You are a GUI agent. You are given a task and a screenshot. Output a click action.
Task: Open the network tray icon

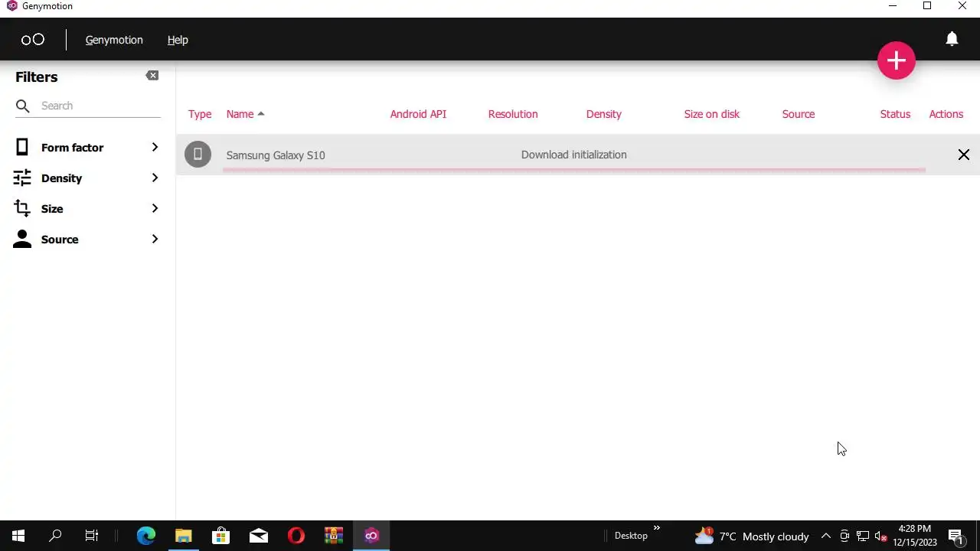click(x=863, y=536)
